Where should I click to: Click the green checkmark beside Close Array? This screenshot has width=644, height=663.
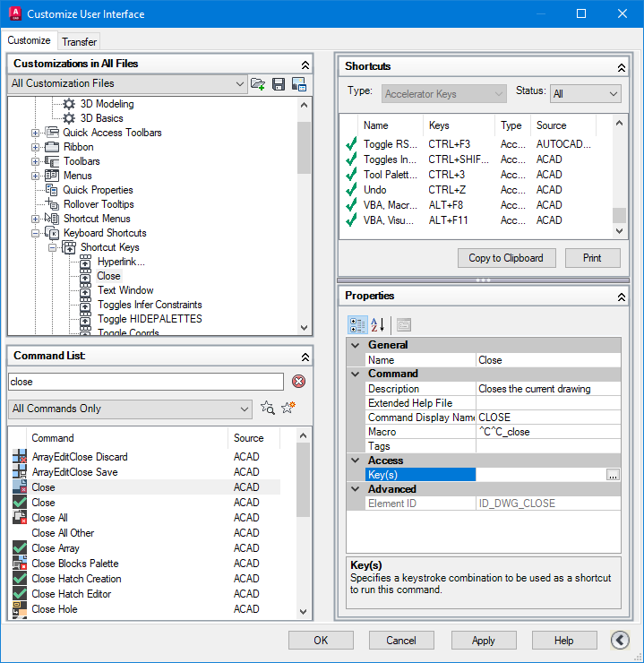click(x=20, y=548)
